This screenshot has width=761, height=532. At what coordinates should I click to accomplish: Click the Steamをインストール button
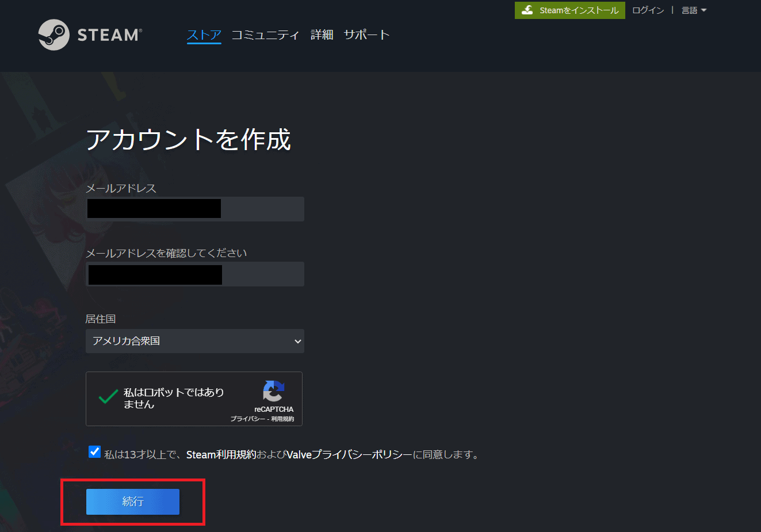tap(570, 10)
